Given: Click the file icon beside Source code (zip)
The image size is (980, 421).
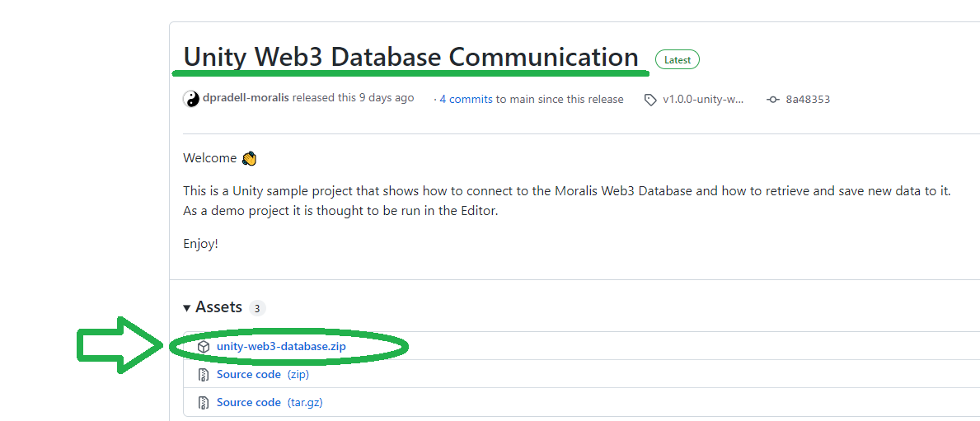Looking at the screenshot, I should pyautogui.click(x=203, y=375).
